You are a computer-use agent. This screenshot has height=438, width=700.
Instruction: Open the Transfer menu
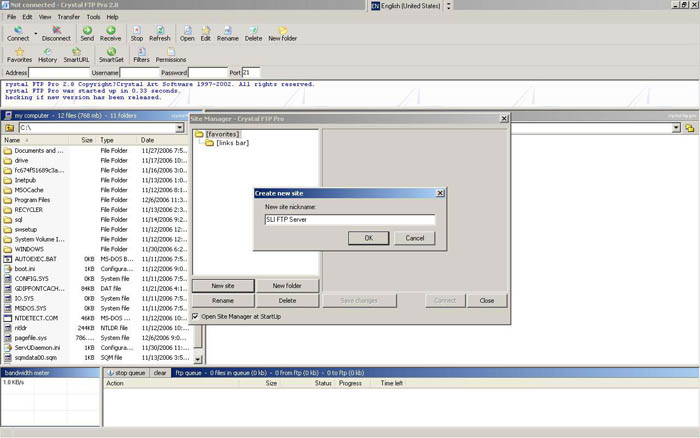point(68,17)
